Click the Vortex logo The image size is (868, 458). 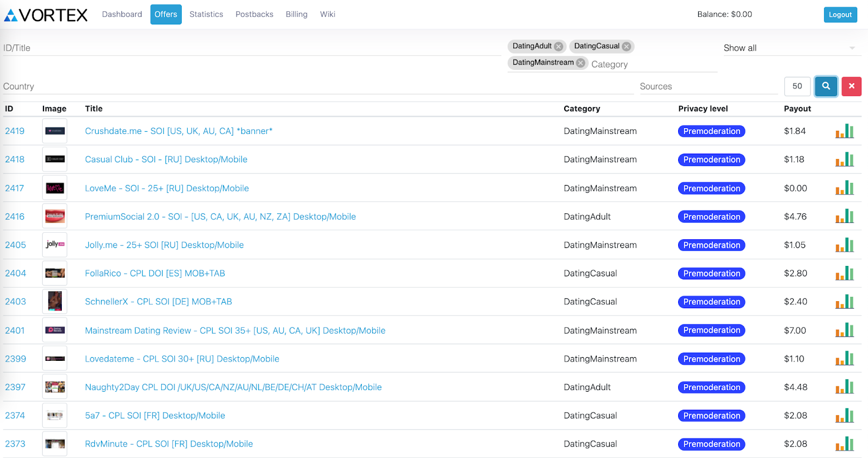pyautogui.click(x=46, y=15)
